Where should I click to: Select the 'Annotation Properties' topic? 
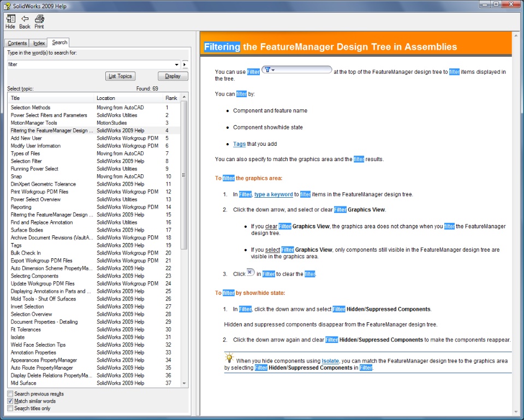[94, 352]
